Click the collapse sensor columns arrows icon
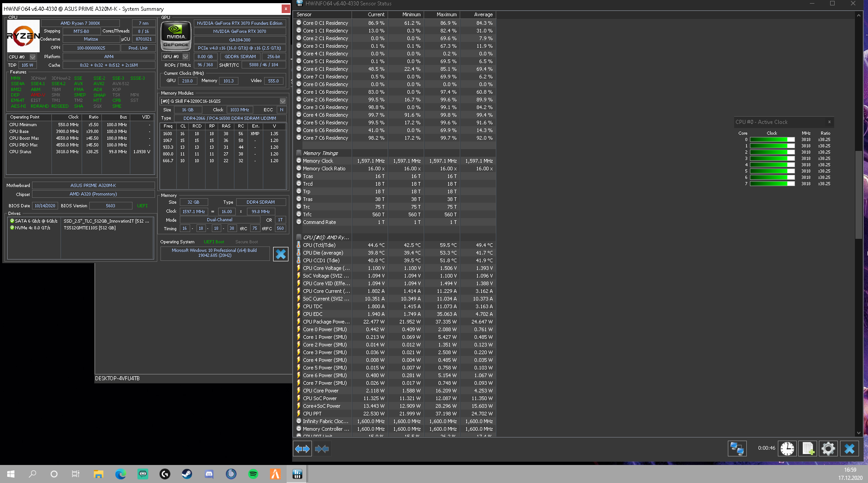868x483 pixels. coord(322,449)
